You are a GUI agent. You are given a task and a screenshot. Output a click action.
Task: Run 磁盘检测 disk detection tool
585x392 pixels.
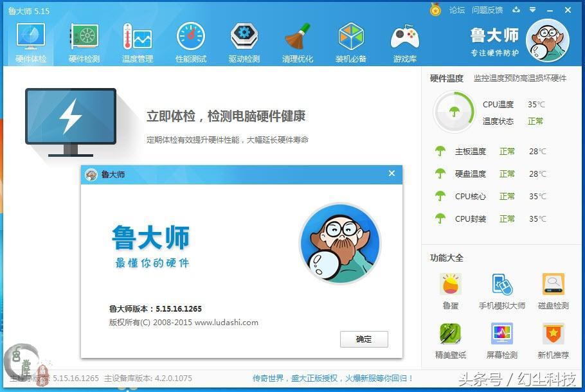pyautogui.click(x=553, y=284)
